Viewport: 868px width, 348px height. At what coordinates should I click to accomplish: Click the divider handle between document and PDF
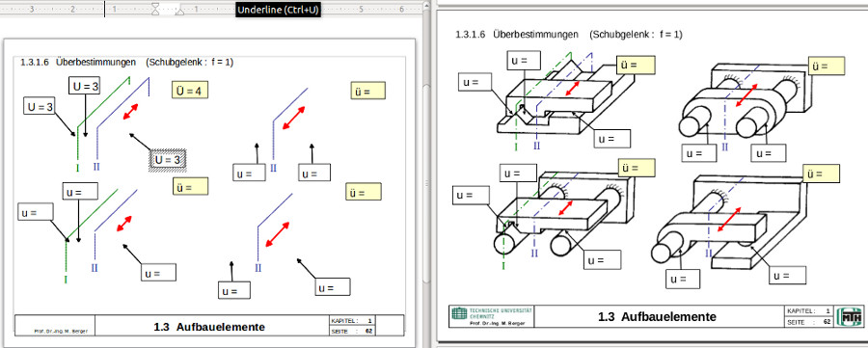pyautogui.click(x=426, y=184)
